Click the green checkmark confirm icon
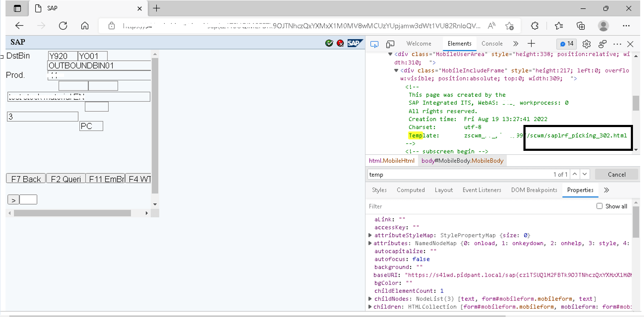The image size is (644, 317). [329, 43]
